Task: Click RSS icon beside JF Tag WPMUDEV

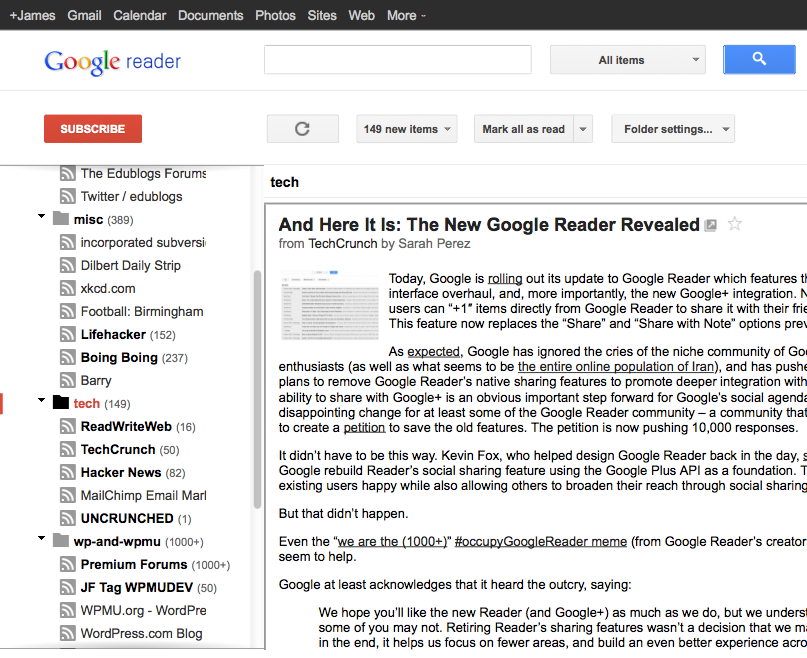Action: [x=67, y=587]
